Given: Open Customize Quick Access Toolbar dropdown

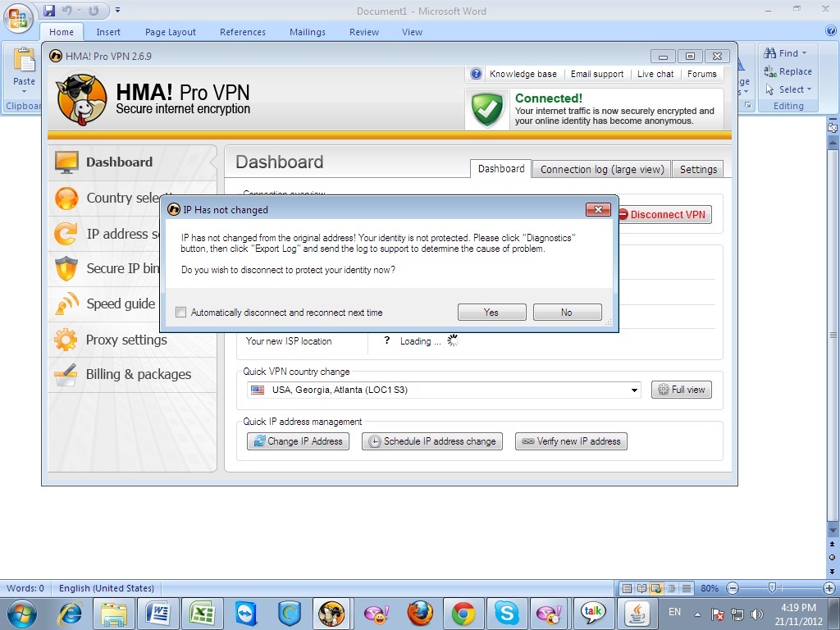Looking at the screenshot, I should (117, 10).
